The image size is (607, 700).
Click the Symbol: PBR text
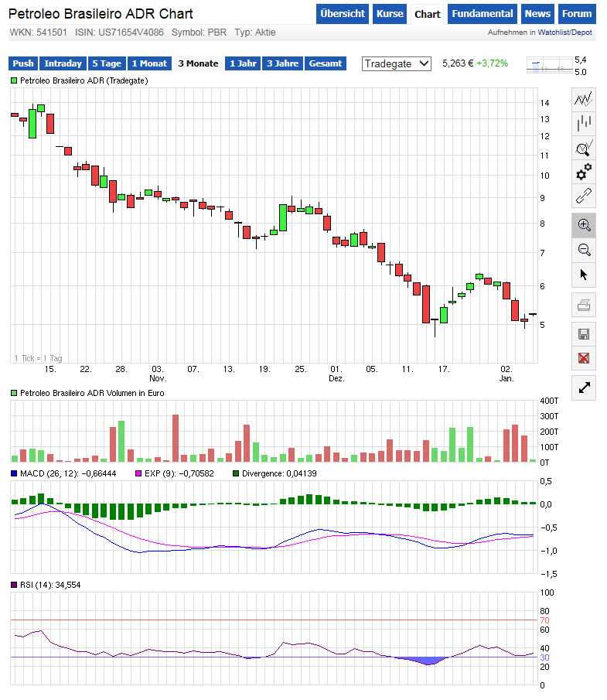point(199,32)
